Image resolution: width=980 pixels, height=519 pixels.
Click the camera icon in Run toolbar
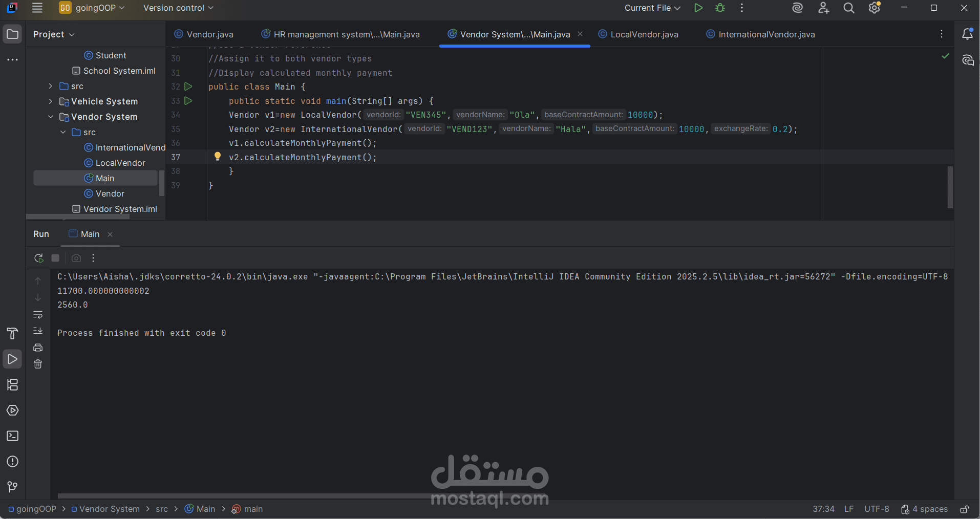(76, 258)
